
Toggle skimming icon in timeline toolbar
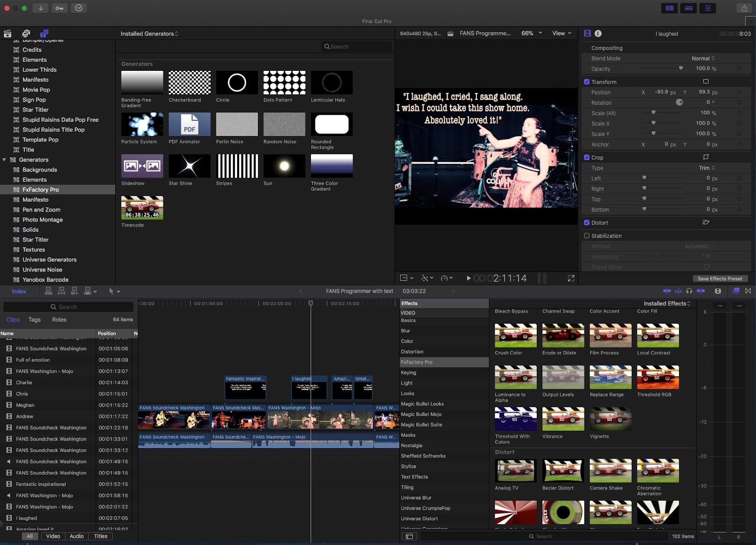(x=667, y=291)
